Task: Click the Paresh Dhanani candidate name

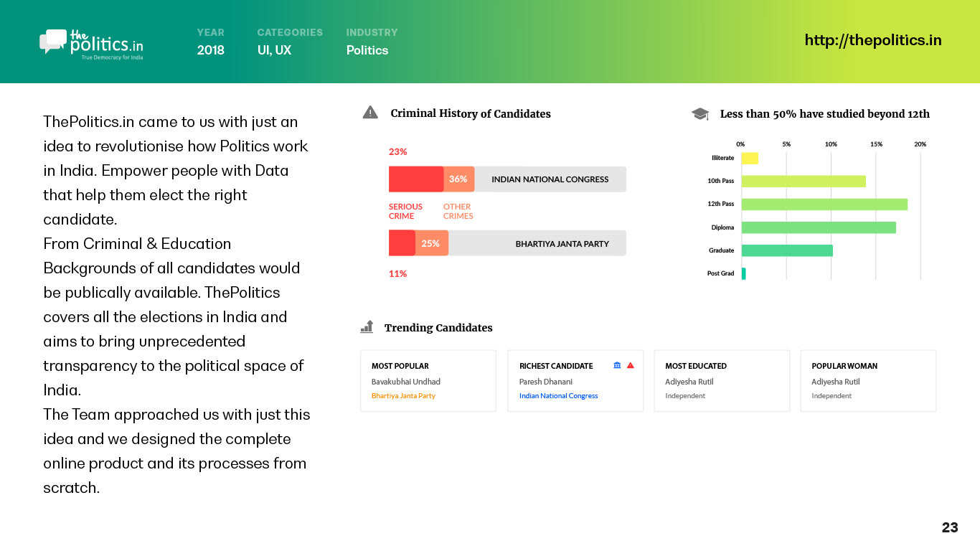Action: point(545,382)
